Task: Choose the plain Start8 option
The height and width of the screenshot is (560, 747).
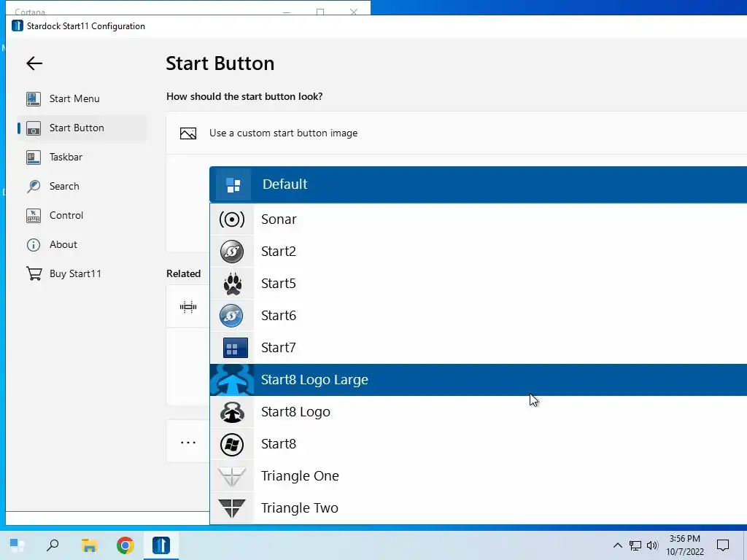Action: [479, 444]
